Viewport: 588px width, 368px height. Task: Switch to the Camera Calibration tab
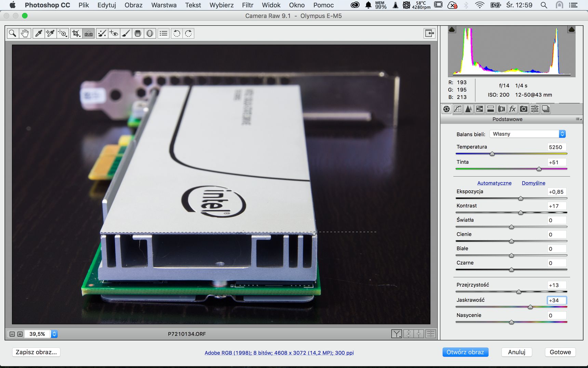tap(523, 109)
